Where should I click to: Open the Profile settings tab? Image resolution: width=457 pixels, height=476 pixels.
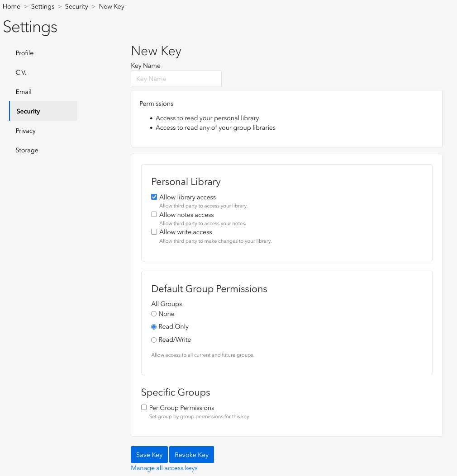coord(25,53)
